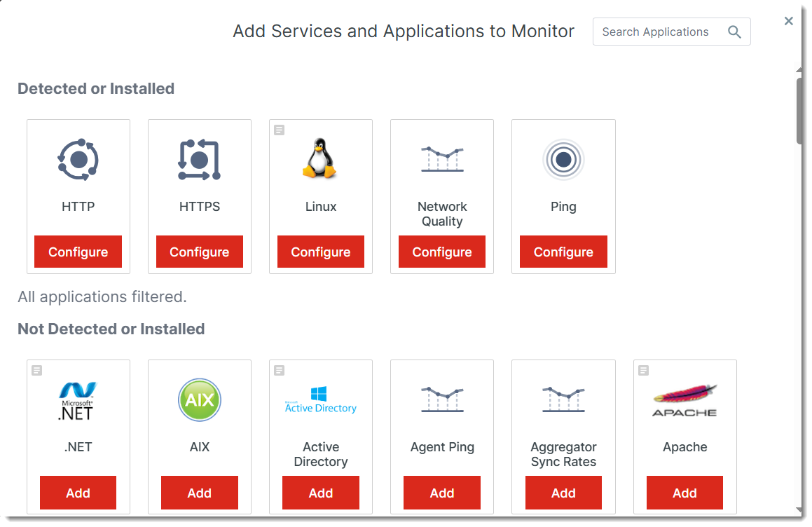Click the Active Directory logo
812x527 pixels.
point(321,400)
